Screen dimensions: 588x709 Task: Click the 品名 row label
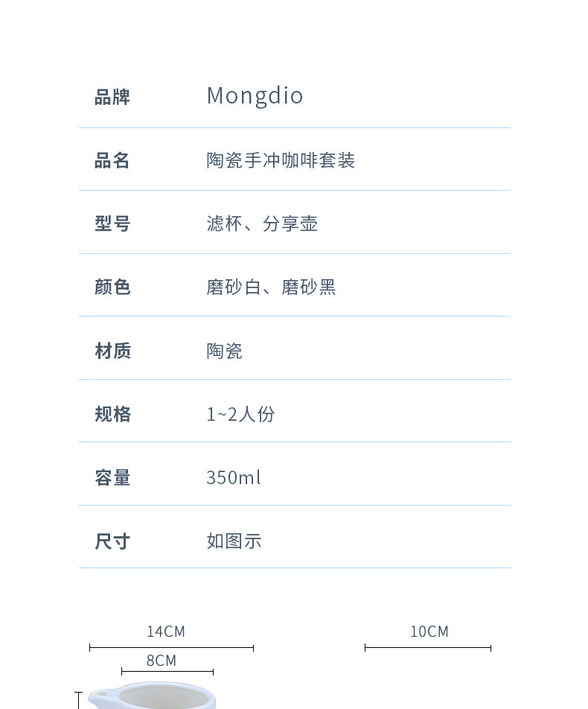coord(112,160)
